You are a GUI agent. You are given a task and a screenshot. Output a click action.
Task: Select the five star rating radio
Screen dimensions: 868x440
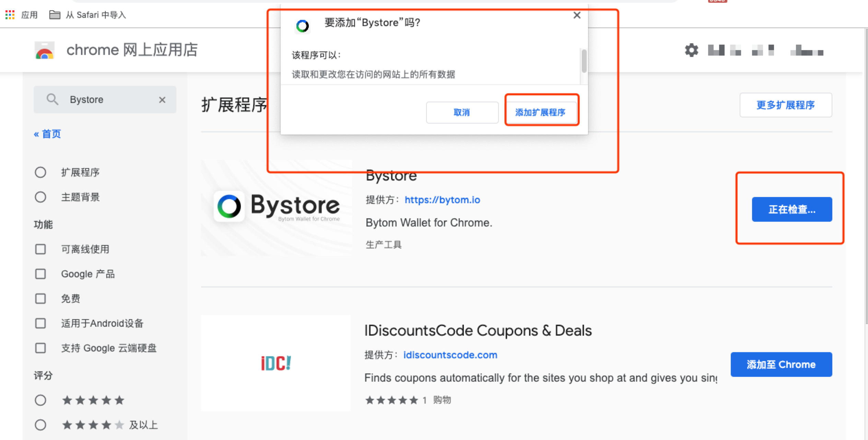pos(40,400)
